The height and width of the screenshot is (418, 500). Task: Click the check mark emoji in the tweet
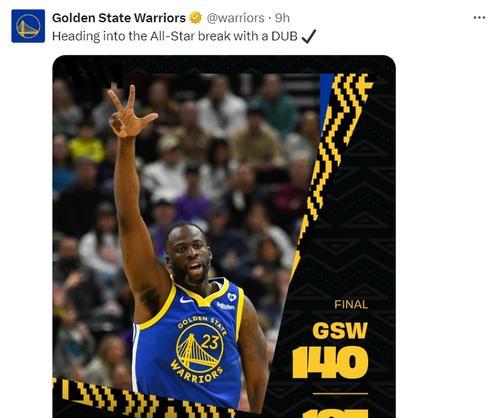click(x=308, y=36)
